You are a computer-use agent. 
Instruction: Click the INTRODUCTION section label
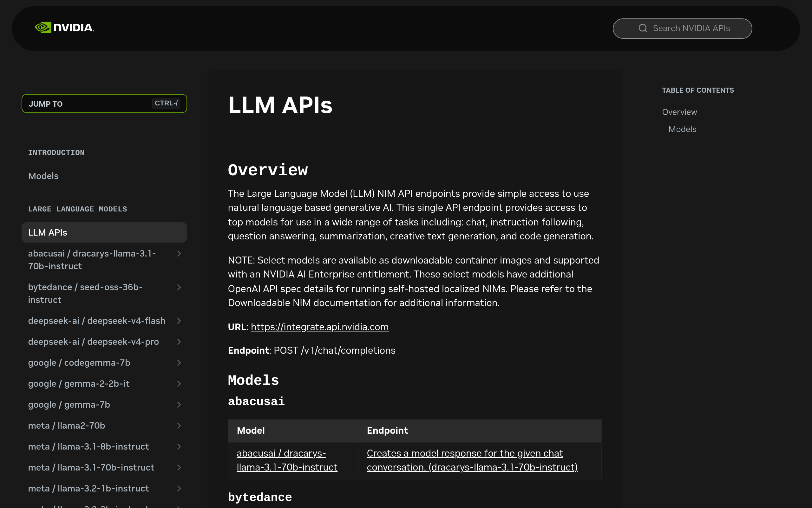[x=56, y=152]
